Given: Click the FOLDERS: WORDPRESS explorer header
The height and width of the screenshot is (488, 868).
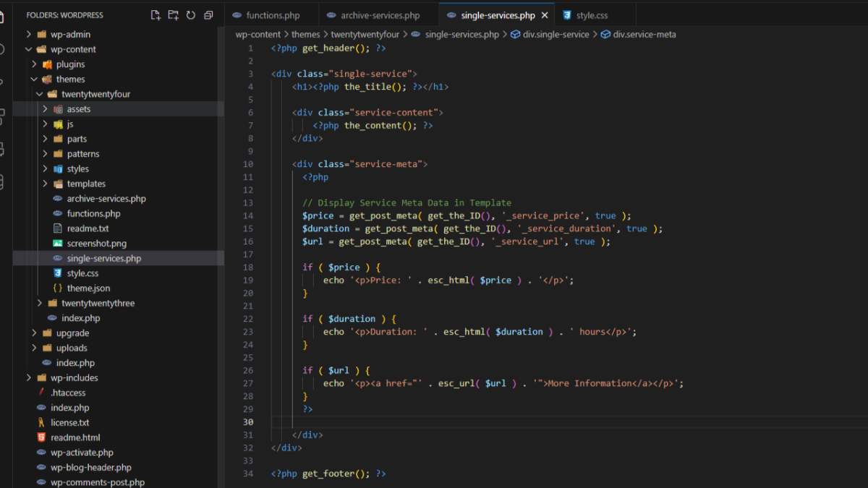Looking at the screenshot, I should 64,15.
